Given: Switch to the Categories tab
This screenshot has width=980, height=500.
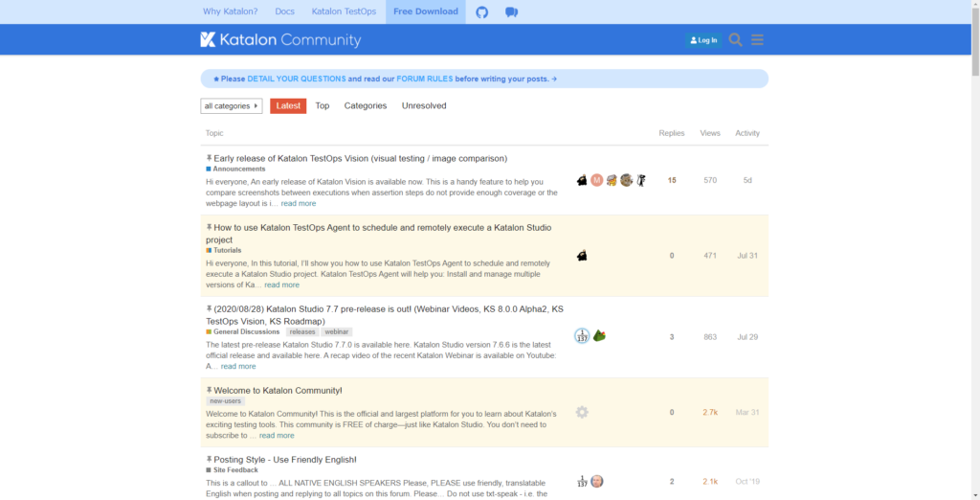Looking at the screenshot, I should [x=366, y=105].
